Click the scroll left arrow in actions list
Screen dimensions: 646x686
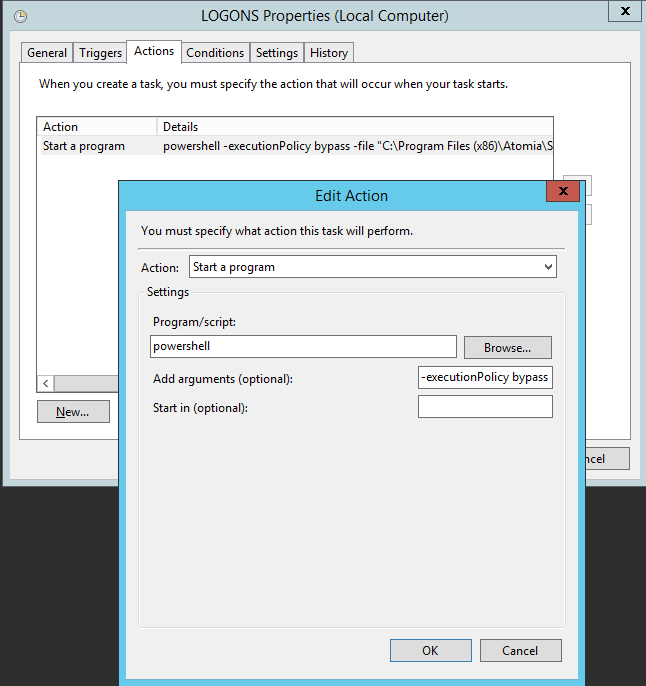click(46, 384)
